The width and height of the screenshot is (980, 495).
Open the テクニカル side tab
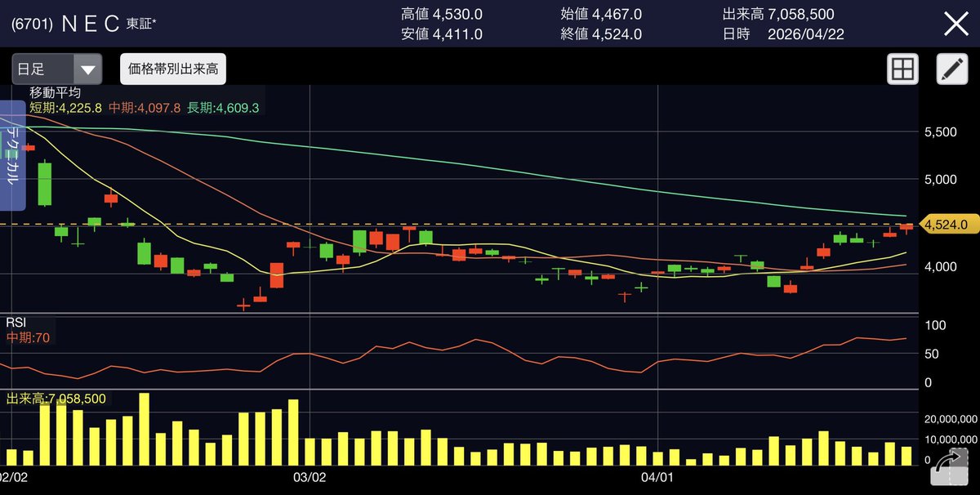12,155
